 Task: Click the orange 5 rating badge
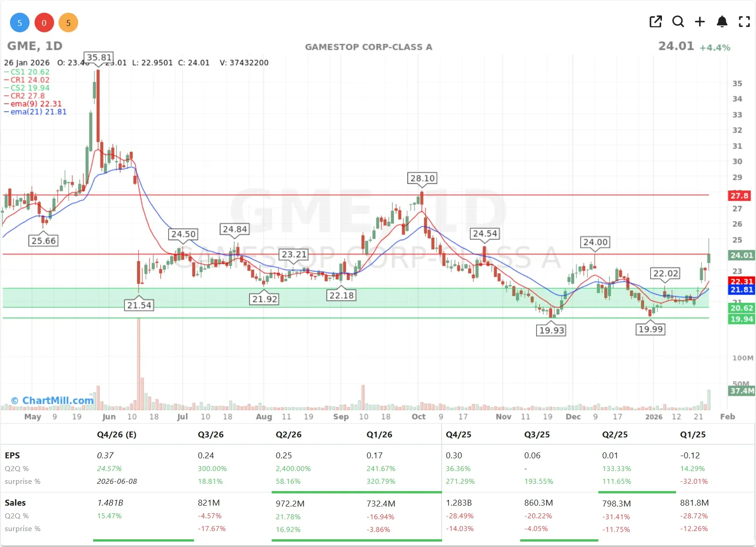click(68, 22)
